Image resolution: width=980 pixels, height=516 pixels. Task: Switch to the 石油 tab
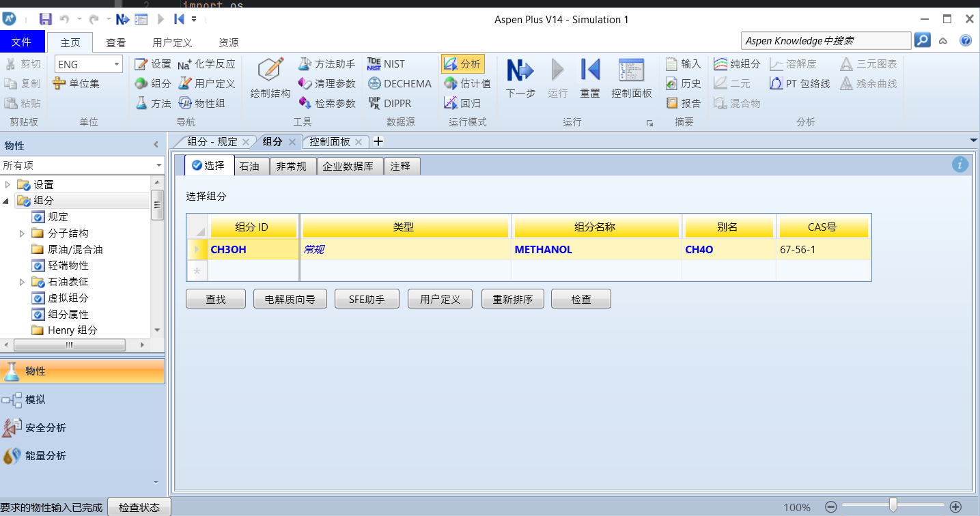(x=249, y=166)
